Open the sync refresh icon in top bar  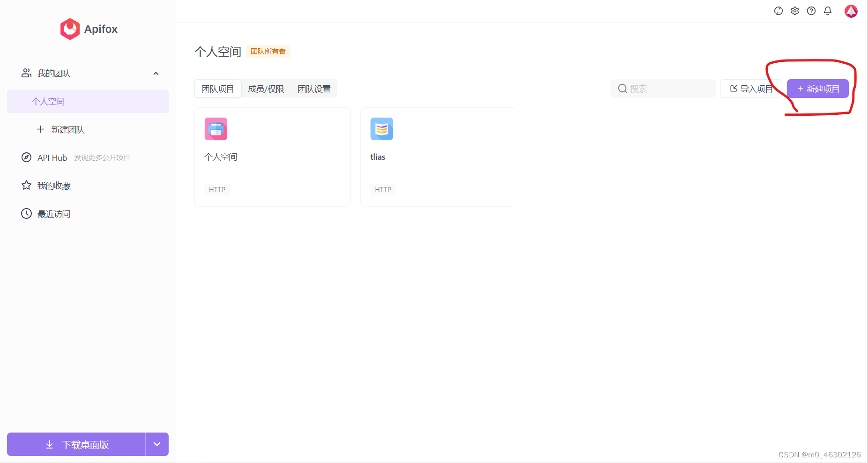pyautogui.click(x=779, y=11)
